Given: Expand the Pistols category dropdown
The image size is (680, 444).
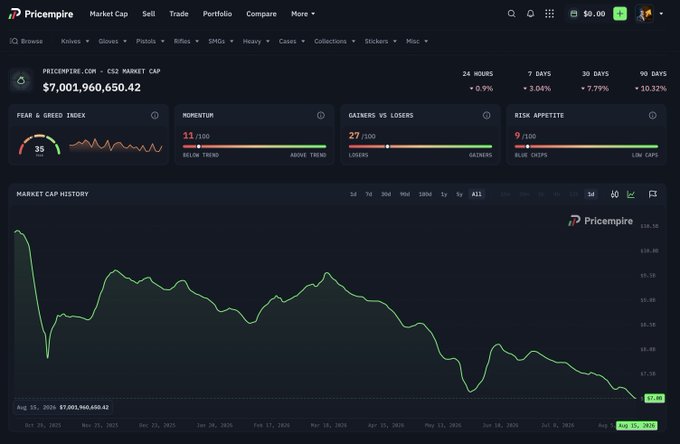Looking at the screenshot, I should 150,41.
